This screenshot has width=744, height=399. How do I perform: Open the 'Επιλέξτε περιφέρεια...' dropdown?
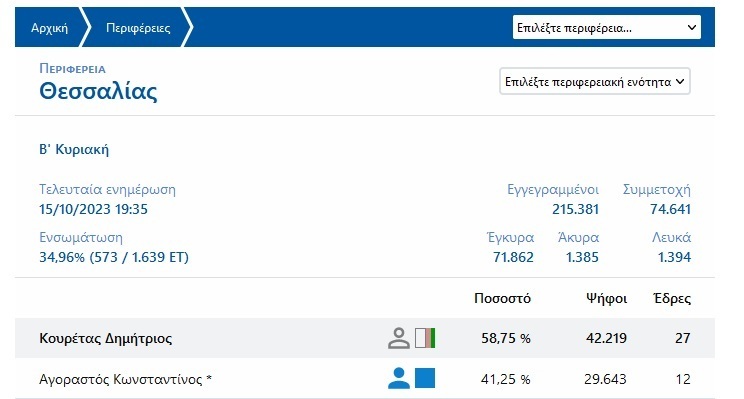coord(606,28)
